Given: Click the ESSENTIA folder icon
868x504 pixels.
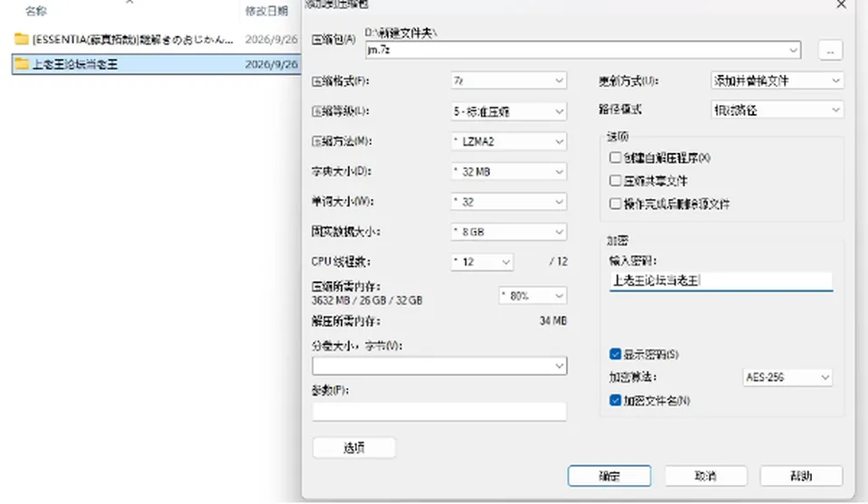Looking at the screenshot, I should [22, 39].
